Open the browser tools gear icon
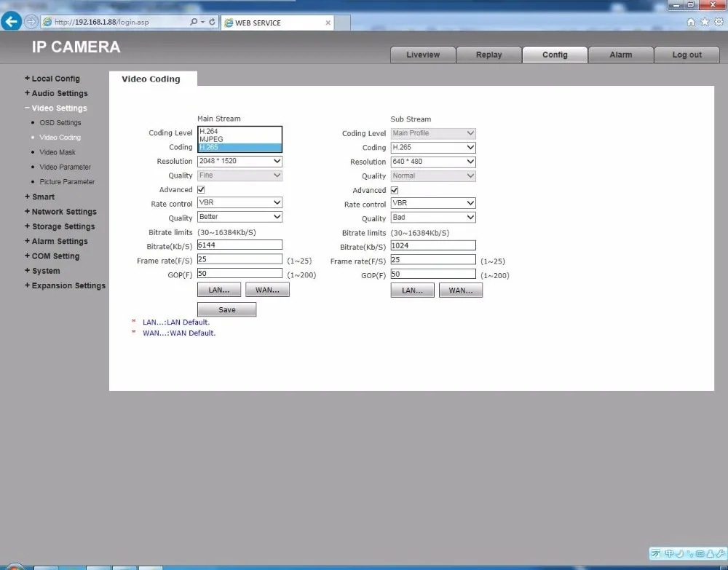Screen dimensions: 728x570 [x=719, y=21]
